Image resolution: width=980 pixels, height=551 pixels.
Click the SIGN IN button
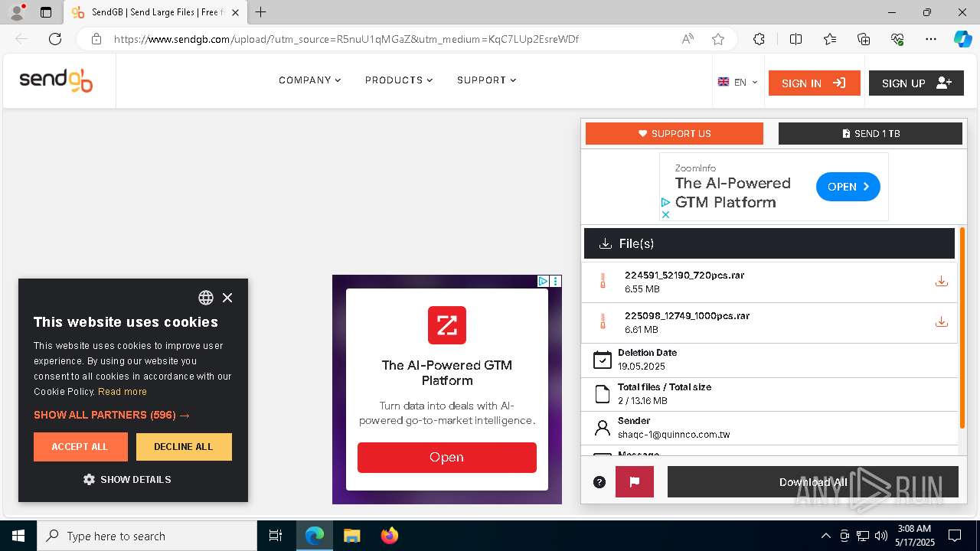click(814, 83)
